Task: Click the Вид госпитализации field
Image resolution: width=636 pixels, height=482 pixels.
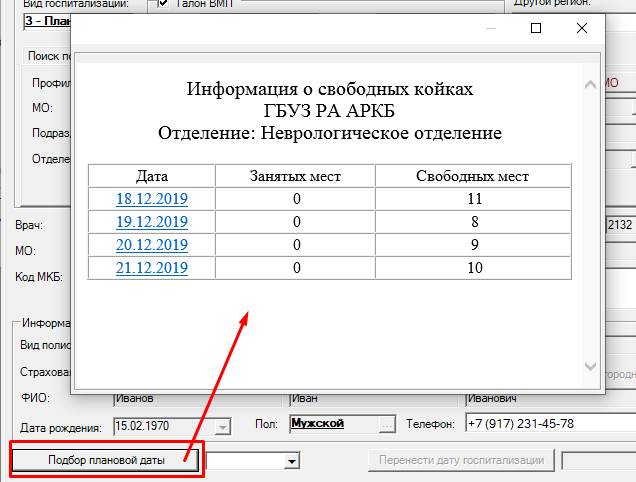Action: (47, 21)
